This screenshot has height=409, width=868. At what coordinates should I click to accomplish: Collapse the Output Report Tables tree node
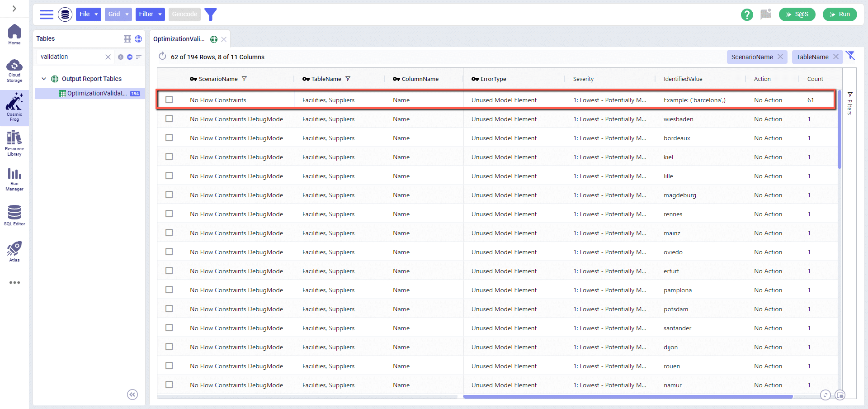44,79
